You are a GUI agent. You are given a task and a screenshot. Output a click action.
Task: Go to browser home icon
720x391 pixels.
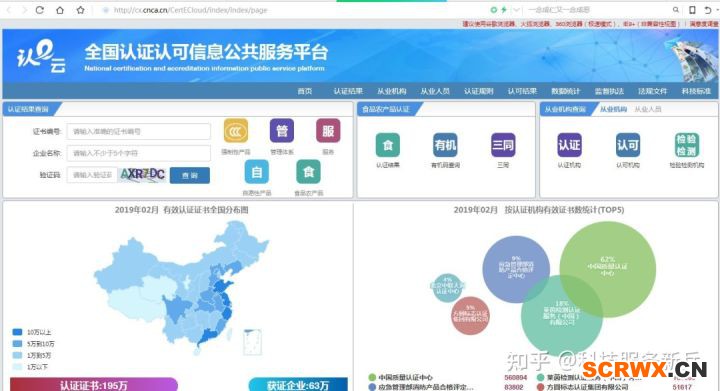coord(60,10)
